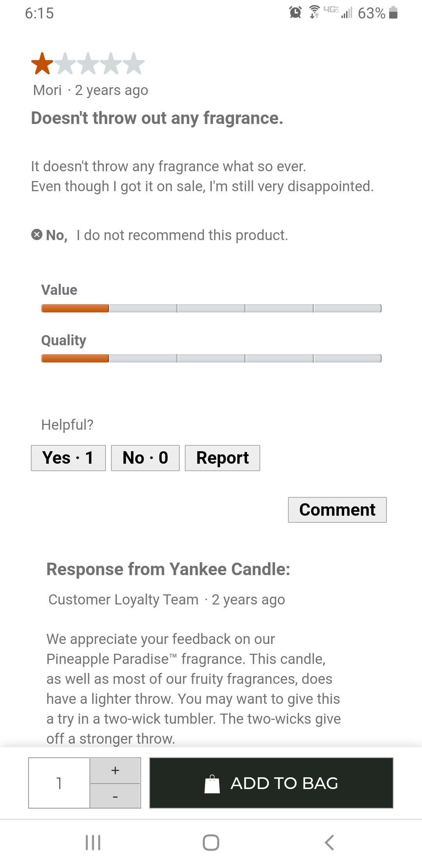Open reviewer Mori's name

[x=47, y=90]
